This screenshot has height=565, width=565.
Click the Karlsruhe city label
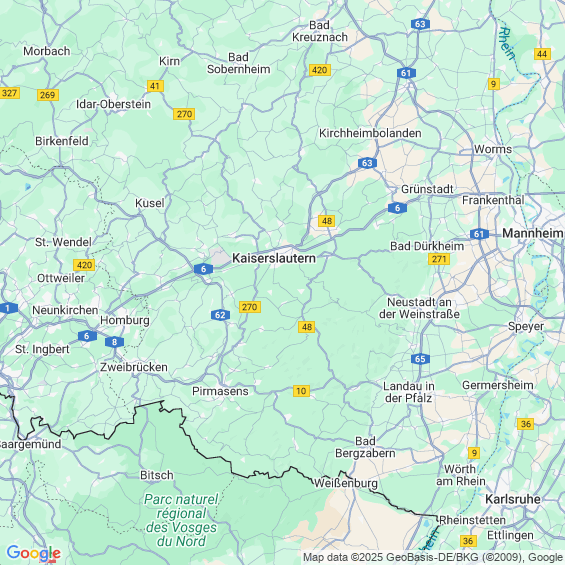coord(513,499)
